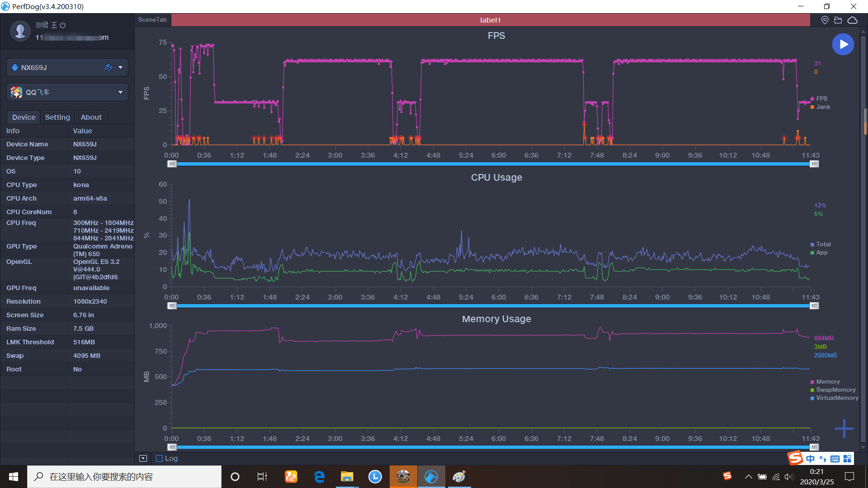Open the folder icon in top bar
Image resolution: width=868 pixels, height=488 pixels.
(838, 20)
